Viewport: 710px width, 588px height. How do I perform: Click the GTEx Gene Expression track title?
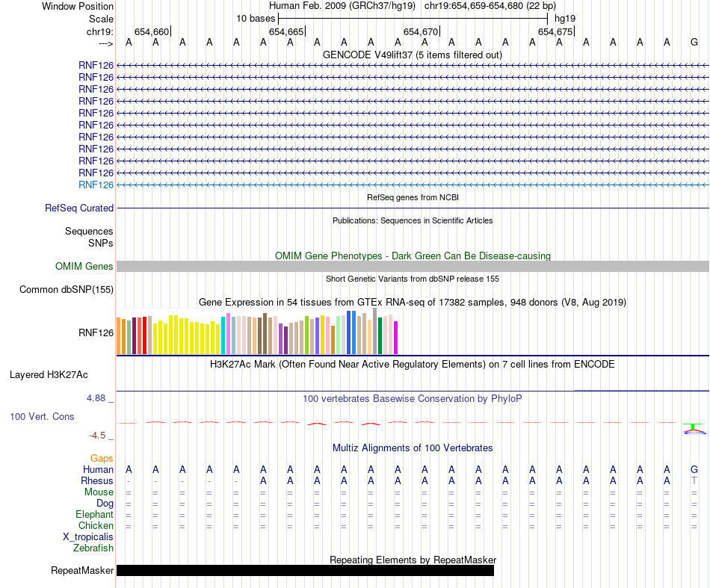pyautogui.click(x=413, y=302)
